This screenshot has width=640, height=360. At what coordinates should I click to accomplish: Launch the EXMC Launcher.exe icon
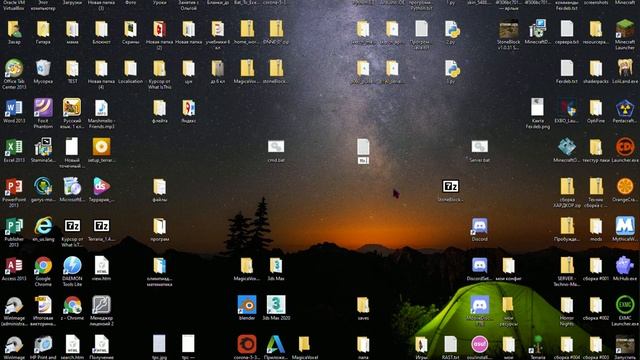tap(625, 305)
